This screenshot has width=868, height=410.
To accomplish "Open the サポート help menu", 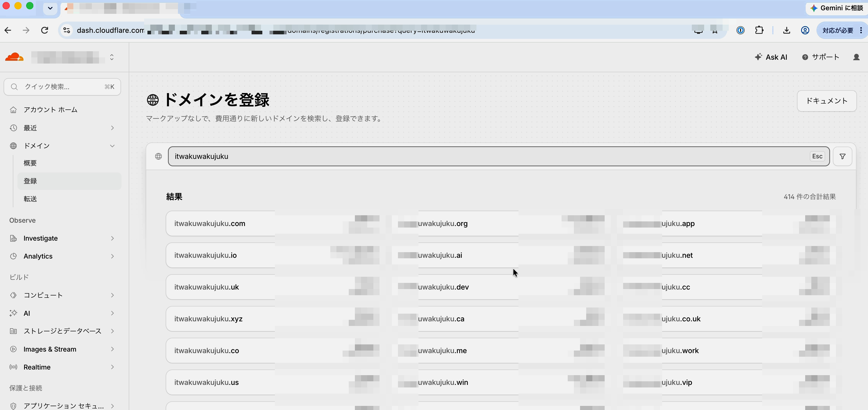I will [x=821, y=57].
